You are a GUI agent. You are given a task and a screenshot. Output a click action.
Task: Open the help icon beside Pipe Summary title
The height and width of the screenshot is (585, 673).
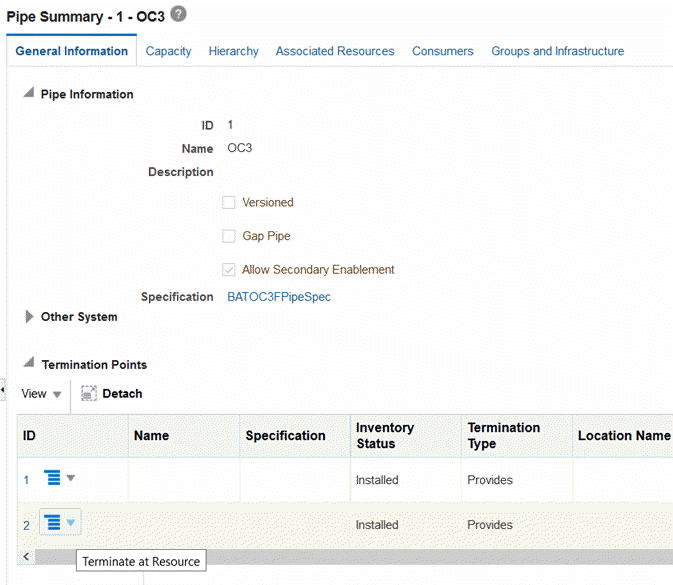pyautogui.click(x=178, y=14)
